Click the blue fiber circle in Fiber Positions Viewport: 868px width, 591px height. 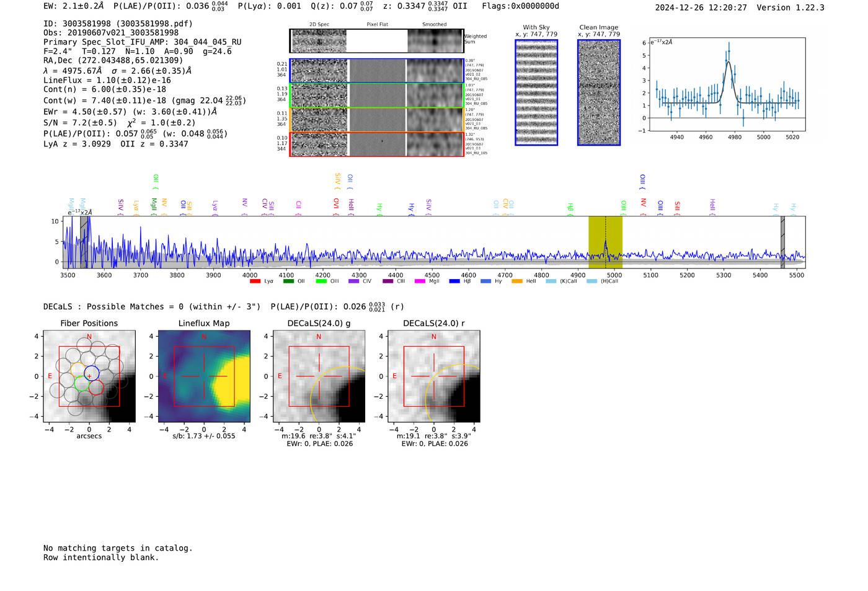click(x=91, y=374)
